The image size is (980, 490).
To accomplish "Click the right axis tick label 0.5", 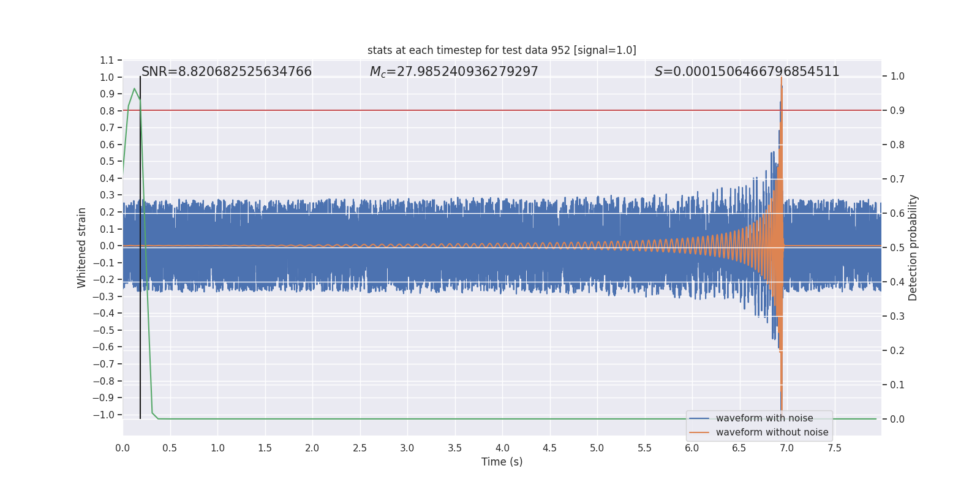I will click(897, 248).
